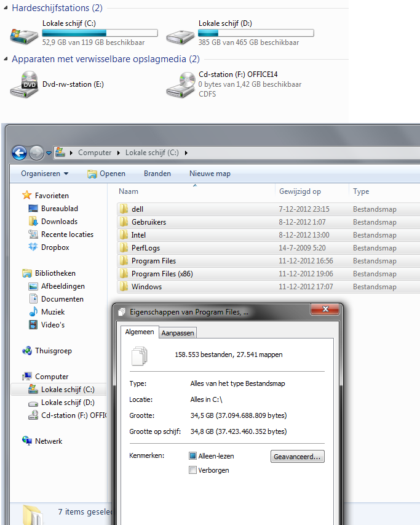Click the Openen toolbar button

click(x=106, y=174)
